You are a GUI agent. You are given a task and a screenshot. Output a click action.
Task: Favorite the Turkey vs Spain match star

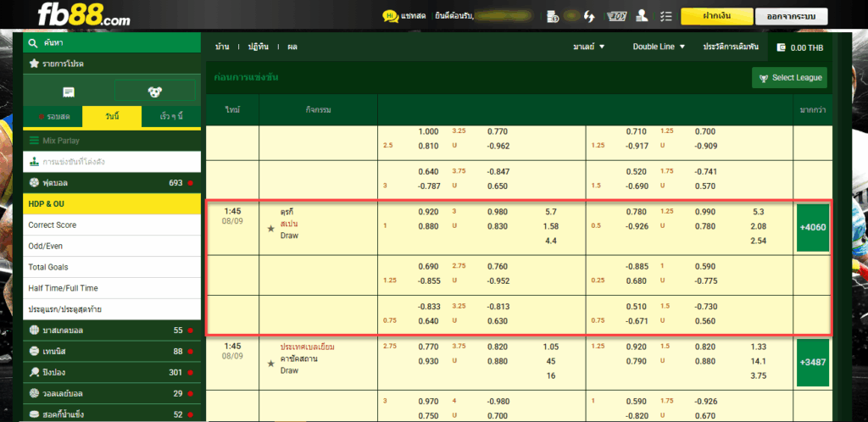tap(270, 229)
